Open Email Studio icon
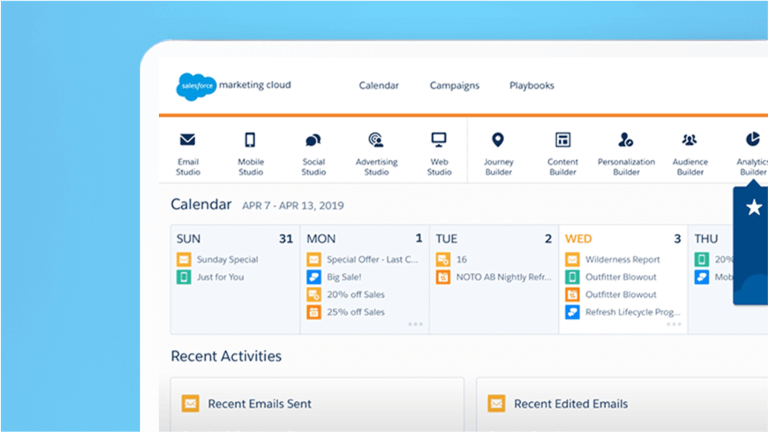 click(188, 141)
